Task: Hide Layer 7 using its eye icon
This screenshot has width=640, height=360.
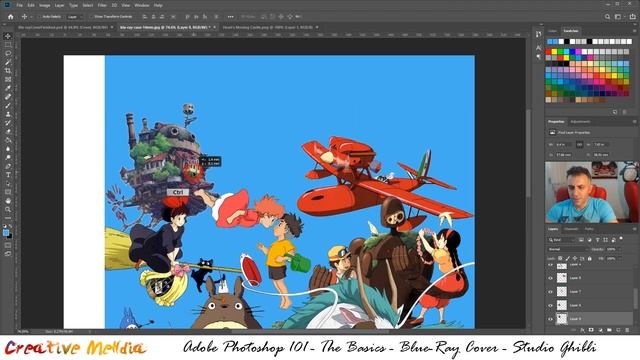Action: (x=550, y=292)
